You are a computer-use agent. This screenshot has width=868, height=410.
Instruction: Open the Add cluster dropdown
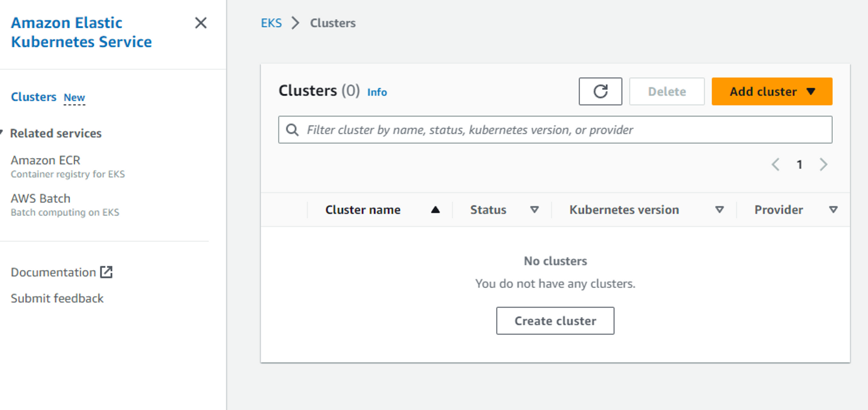pos(772,92)
